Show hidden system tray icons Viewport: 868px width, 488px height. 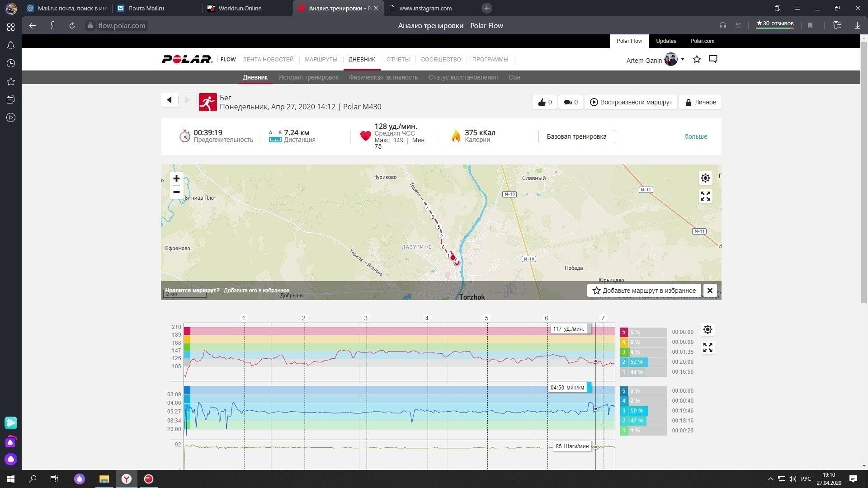click(x=770, y=479)
